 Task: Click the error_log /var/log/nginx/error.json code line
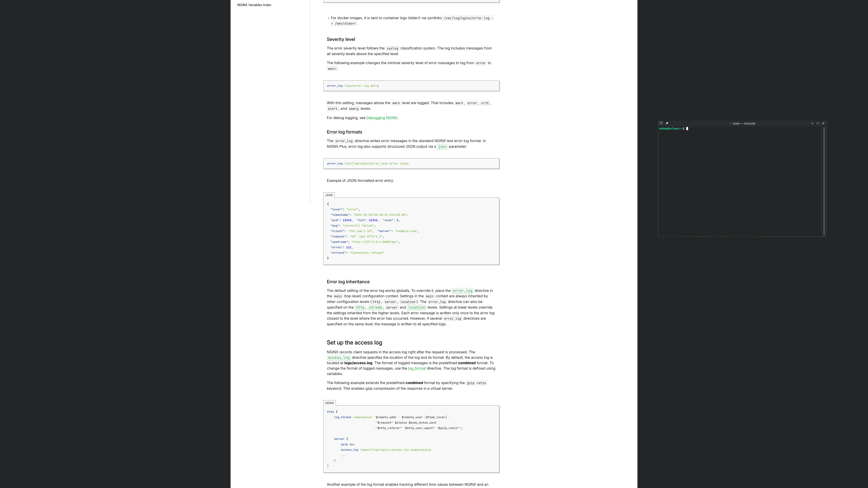click(368, 164)
